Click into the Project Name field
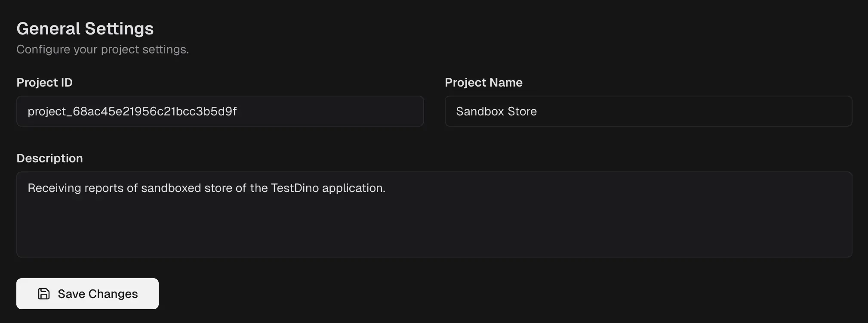The height and width of the screenshot is (323, 868). click(x=688, y=111)
